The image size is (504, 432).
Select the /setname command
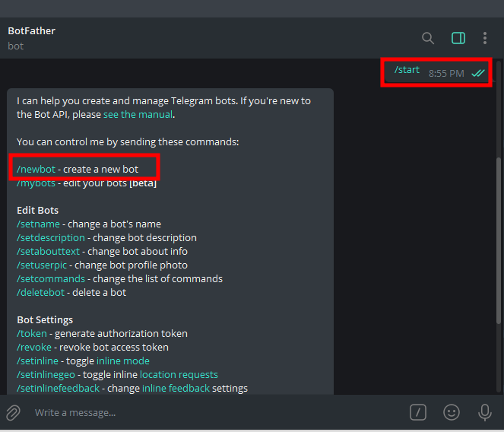(38, 224)
